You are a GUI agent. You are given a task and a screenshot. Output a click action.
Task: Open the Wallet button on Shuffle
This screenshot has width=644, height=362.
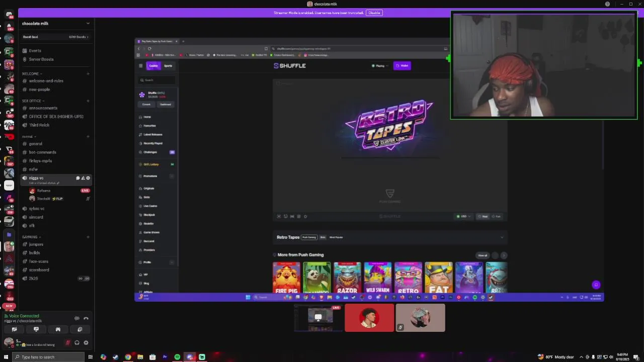tap(402, 66)
